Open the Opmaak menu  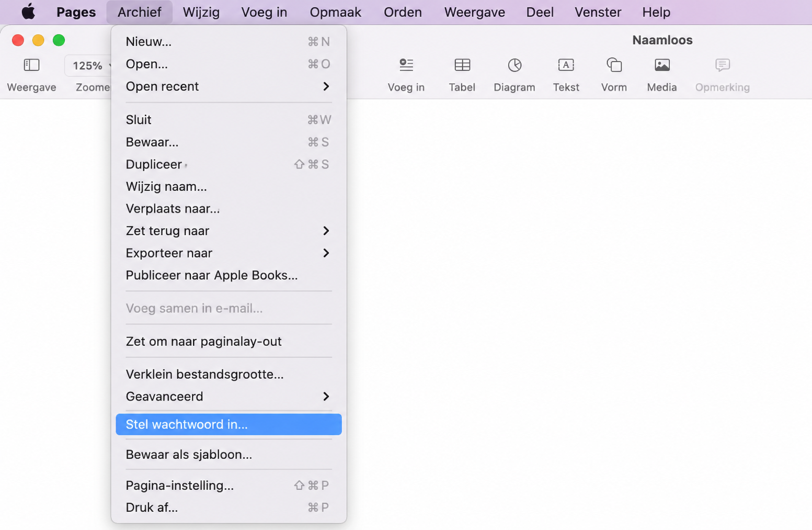click(x=335, y=12)
